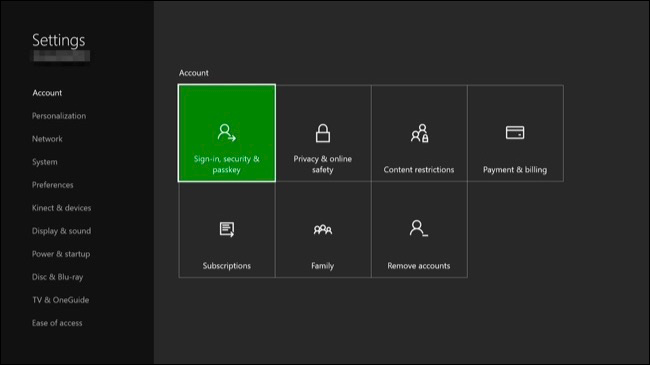The width and height of the screenshot is (650, 365).
Task: Open Ease of access settings
Action: tap(57, 323)
